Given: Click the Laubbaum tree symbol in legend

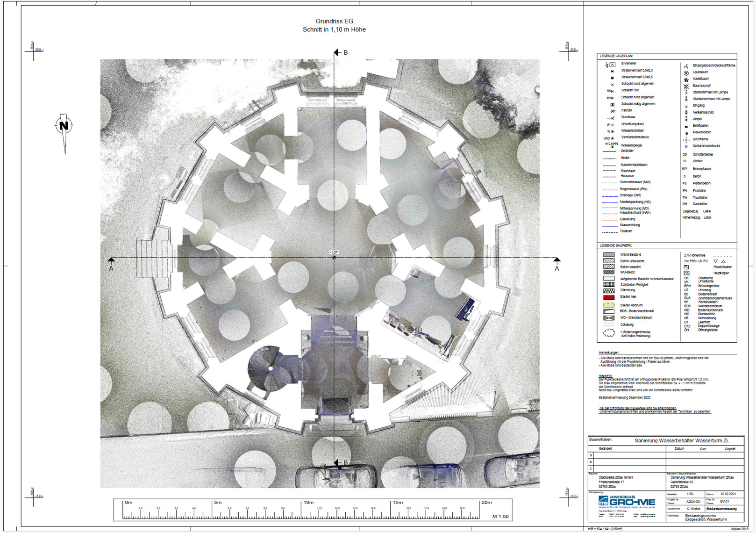Looking at the screenshot, I should point(686,73).
